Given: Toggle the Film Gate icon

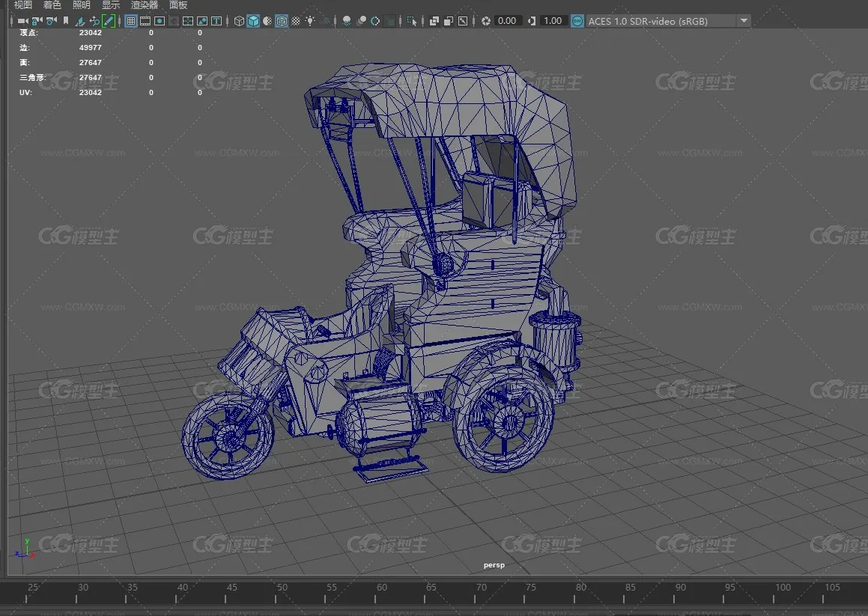Looking at the screenshot, I should [145, 21].
